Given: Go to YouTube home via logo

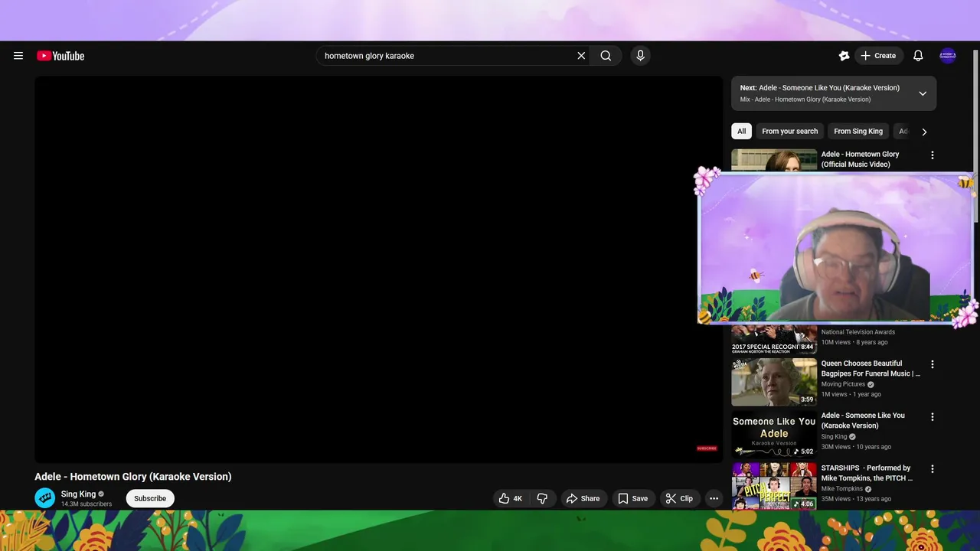Looking at the screenshot, I should pos(60,56).
